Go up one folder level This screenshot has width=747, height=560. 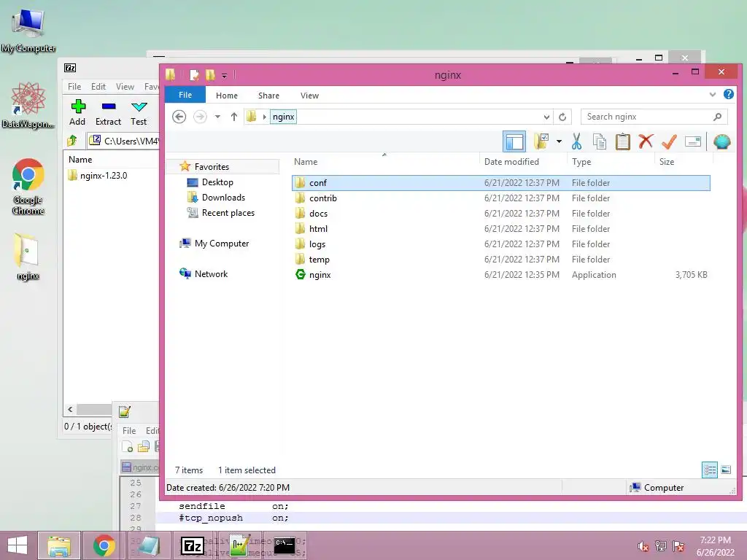[x=234, y=117]
